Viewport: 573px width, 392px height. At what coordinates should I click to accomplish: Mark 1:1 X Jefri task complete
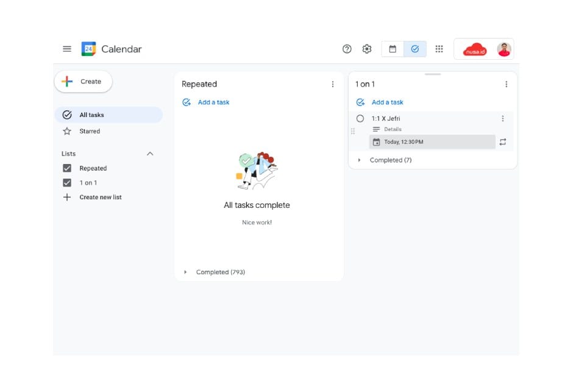pos(360,118)
